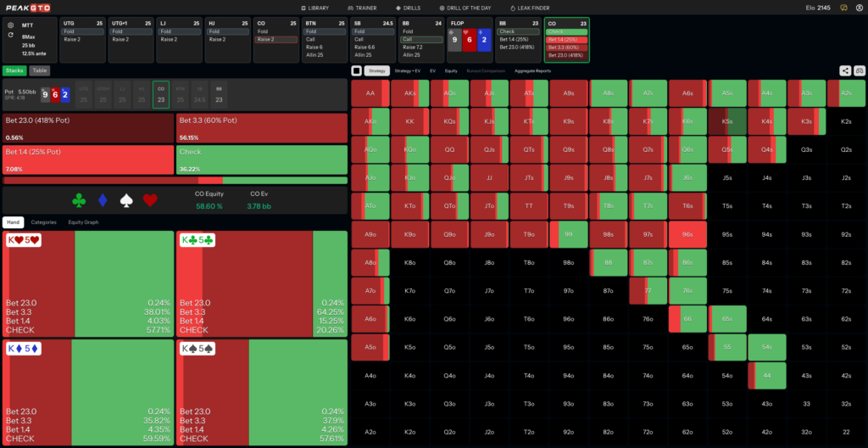Image resolution: width=868 pixels, height=448 pixels.
Task: Select the 2 of diamonds flop card
Action: click(482, 40)
